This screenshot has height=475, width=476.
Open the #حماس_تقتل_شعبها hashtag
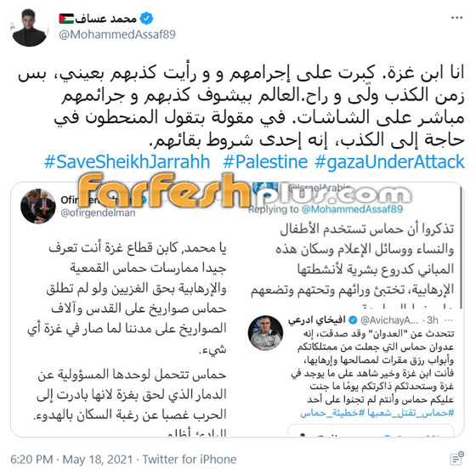(411, 413)
